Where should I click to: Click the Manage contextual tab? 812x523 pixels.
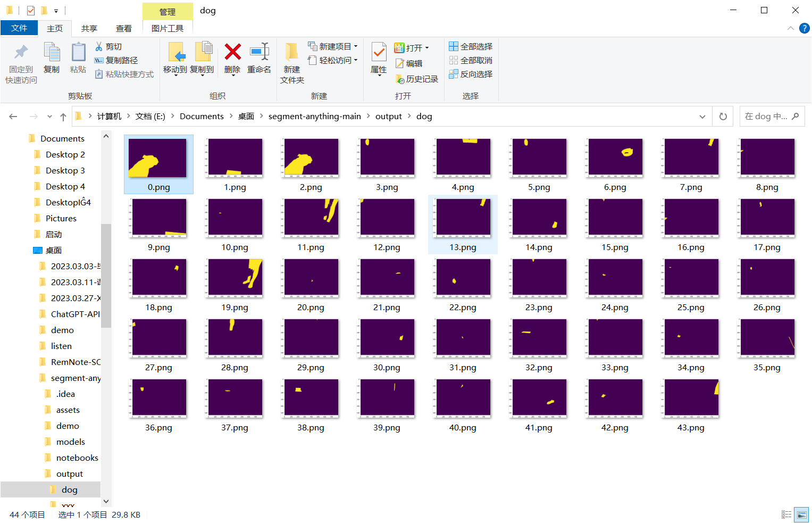tap(168, 11)
